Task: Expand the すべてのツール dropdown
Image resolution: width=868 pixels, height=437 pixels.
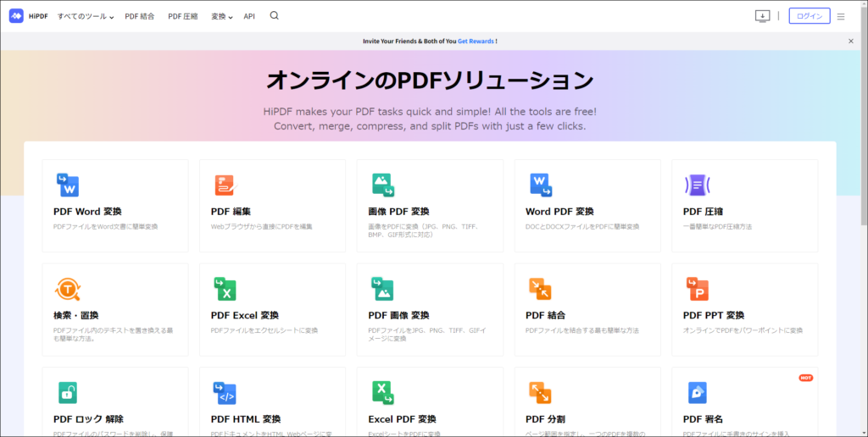Action: pyautogui.click(x=86, y=17)
